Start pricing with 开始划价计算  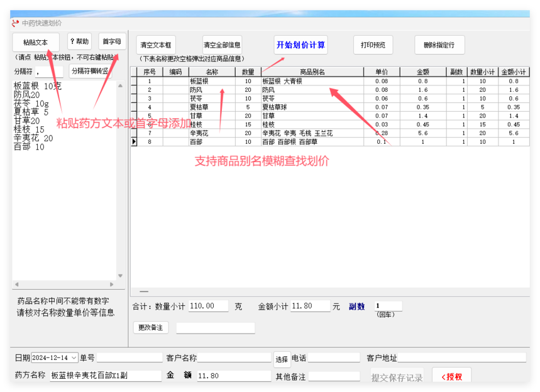click(300, 45)
